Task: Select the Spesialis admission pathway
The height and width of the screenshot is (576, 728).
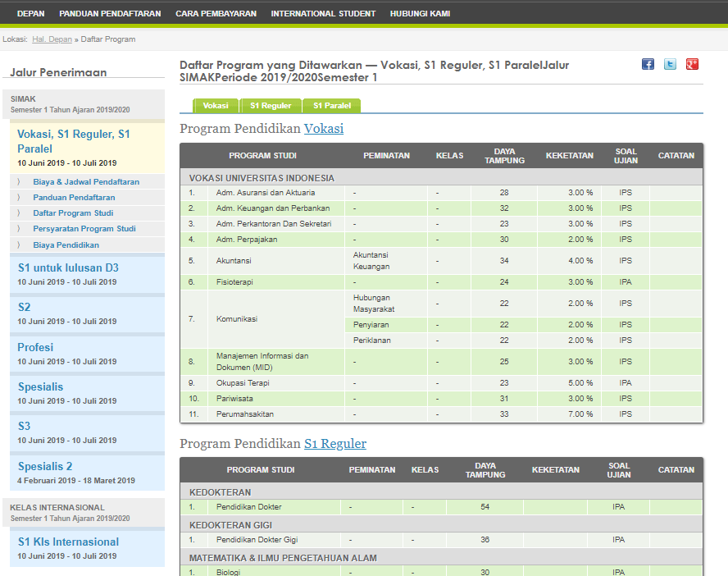Action: tap(87, 394)
